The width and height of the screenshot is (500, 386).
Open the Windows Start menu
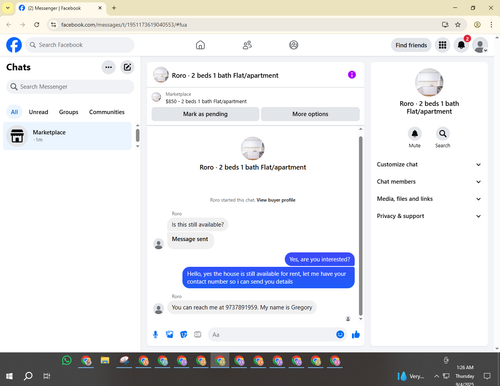9,376
